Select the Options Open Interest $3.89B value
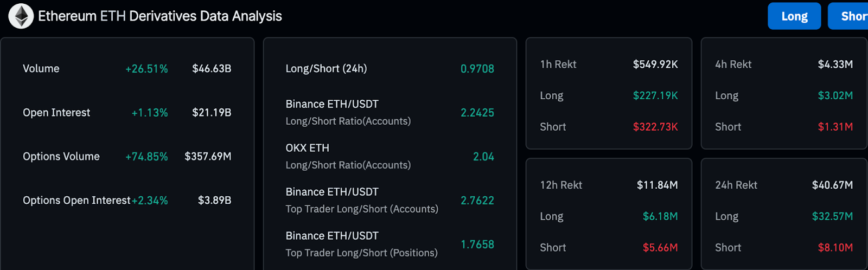868x270 pixels. point(214,201)
